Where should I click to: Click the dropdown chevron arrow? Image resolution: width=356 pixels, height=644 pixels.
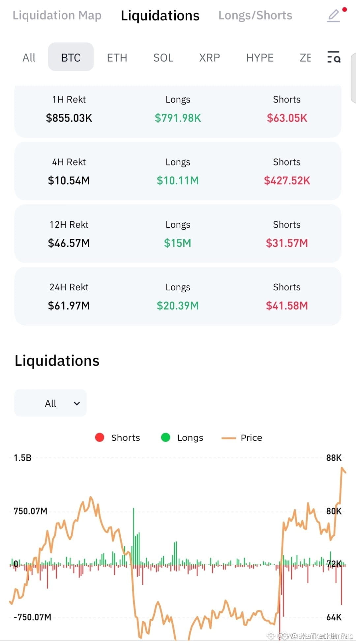pos(77,403)
